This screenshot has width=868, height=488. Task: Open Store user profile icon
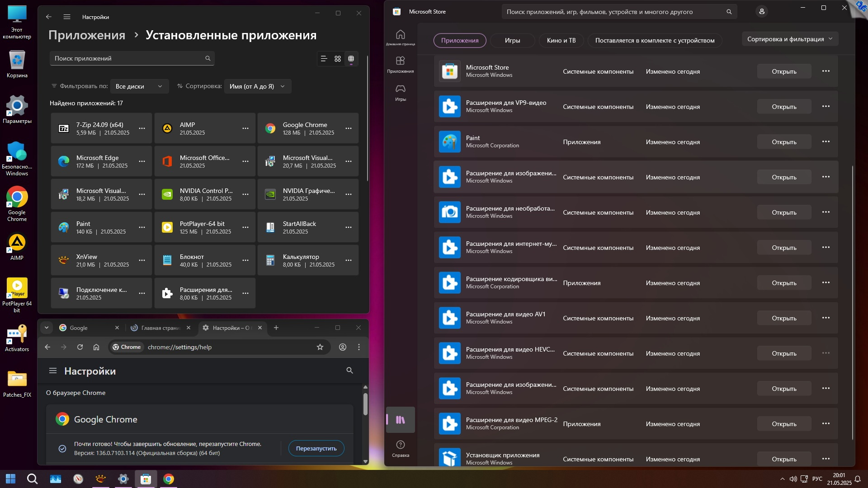point(762,12)
